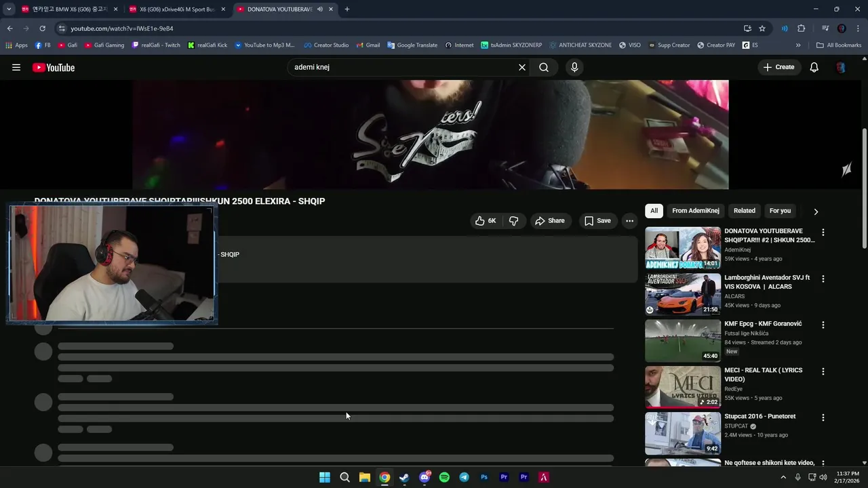Select the Related filter chip
The width and height of the screenshot is (868, 488).
click(744, 211)
